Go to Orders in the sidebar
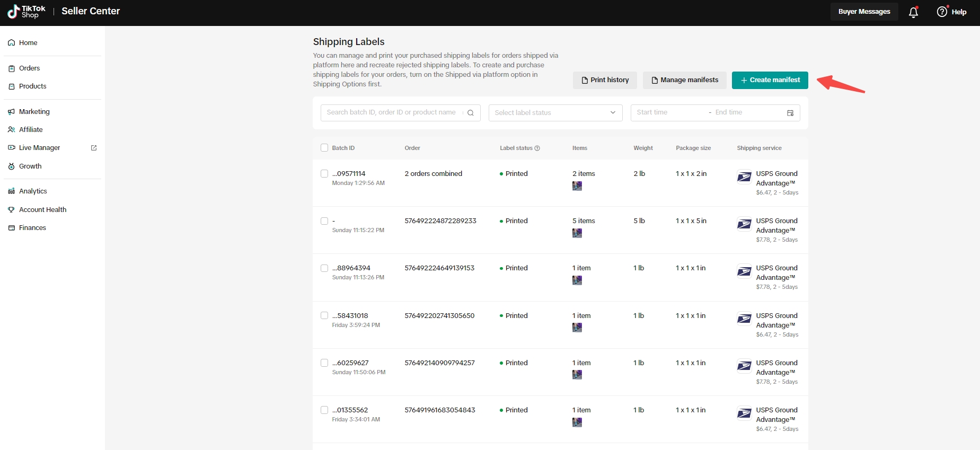 tap(29, 68)
